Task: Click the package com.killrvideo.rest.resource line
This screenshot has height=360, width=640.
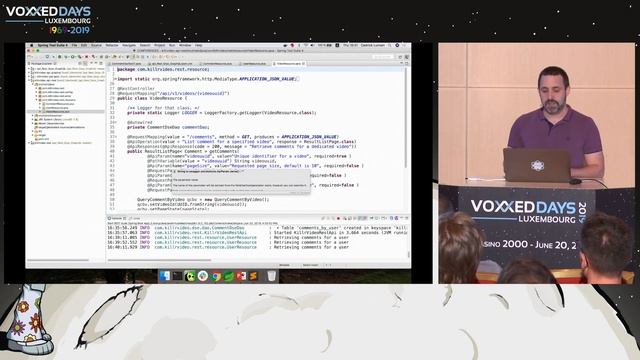Action: coord(163,69)
